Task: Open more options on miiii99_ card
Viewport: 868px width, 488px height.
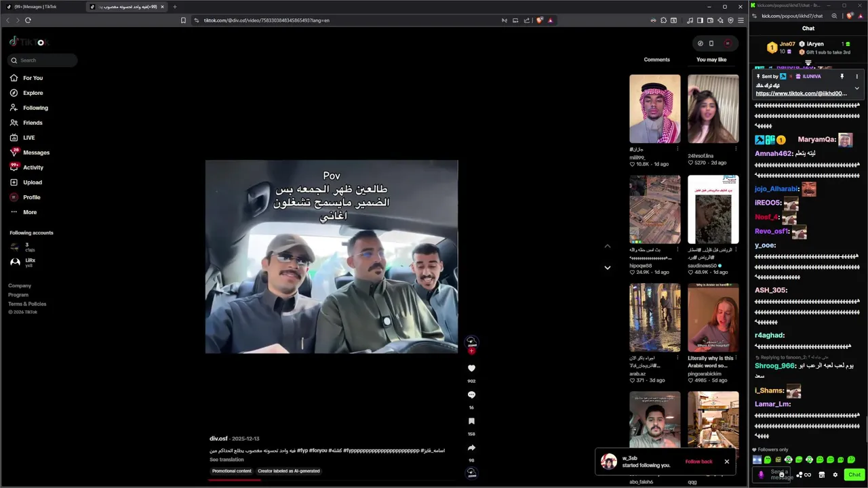Action: [677, 148]
